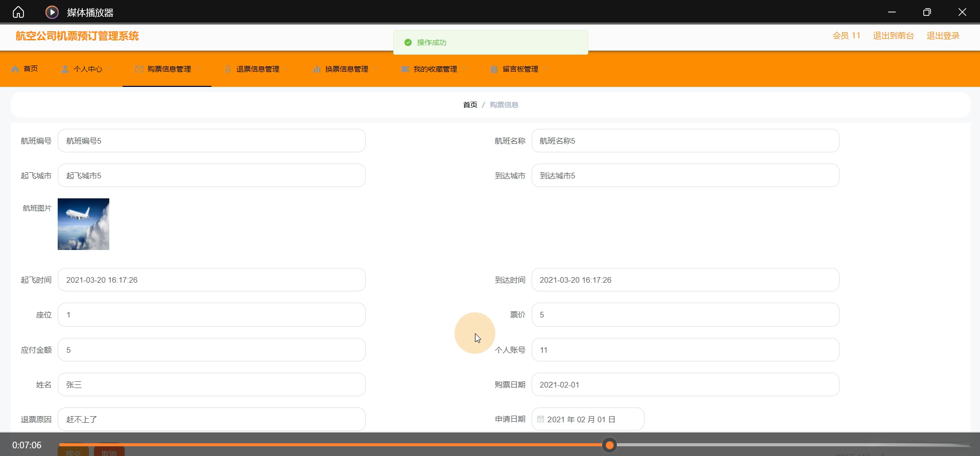Click the 个人账号 input field
Viewport: 980px width, 456px height.
[x=685, y=350]
